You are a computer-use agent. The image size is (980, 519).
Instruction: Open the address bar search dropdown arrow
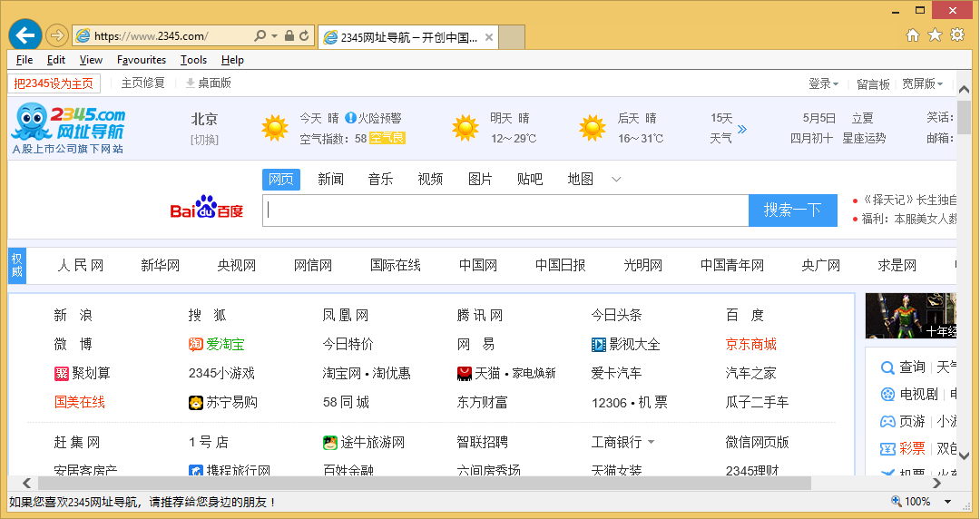point(274,35)
